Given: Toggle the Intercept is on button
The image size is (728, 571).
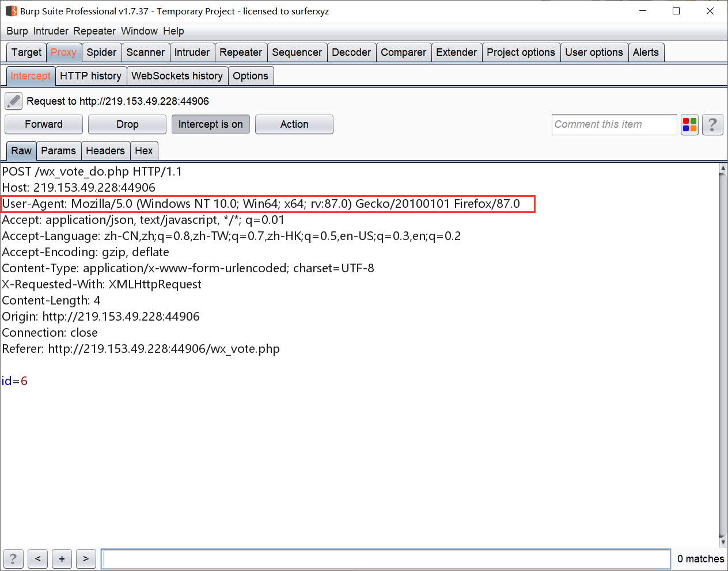Looking at the screenshot, I should click(211, 124).
